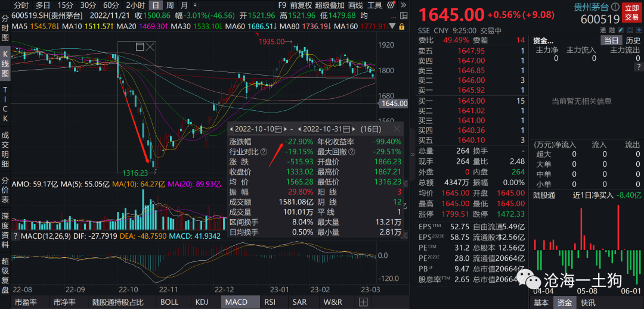Open the 基本 bottom tab

click(x=541, y=303)
